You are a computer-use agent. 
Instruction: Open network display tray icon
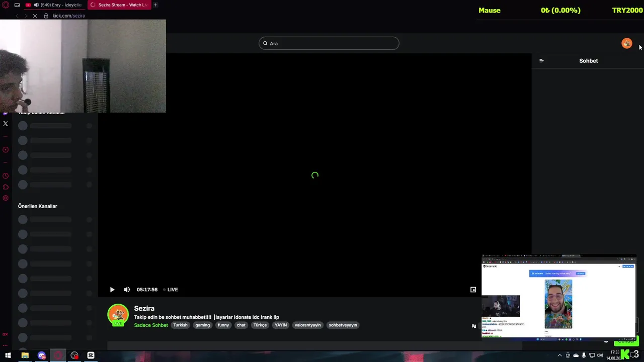592,355
